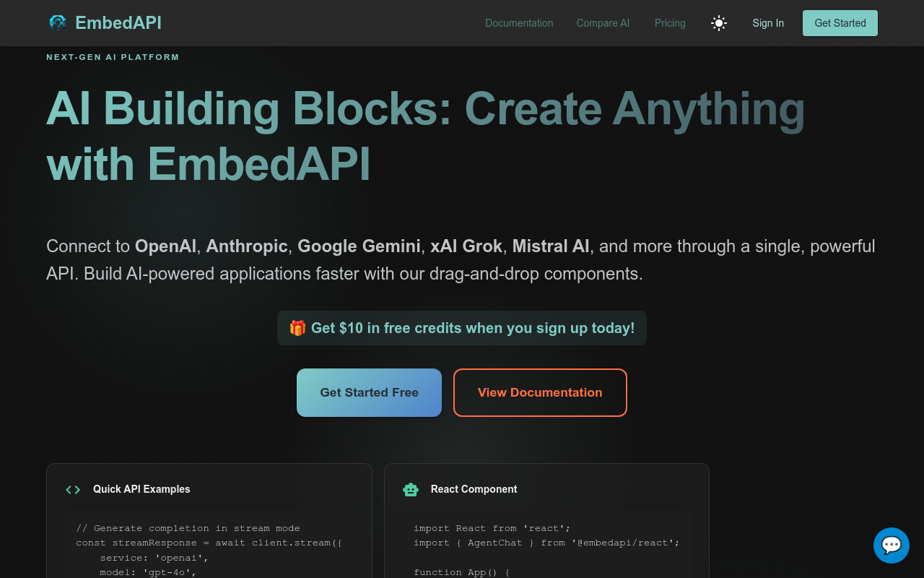Click the function App() code line
The image size is (924, 578).
click(462, 572)
